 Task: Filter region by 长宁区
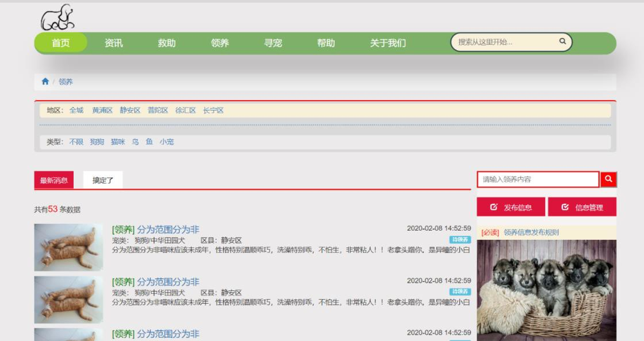tap(213, 110)
